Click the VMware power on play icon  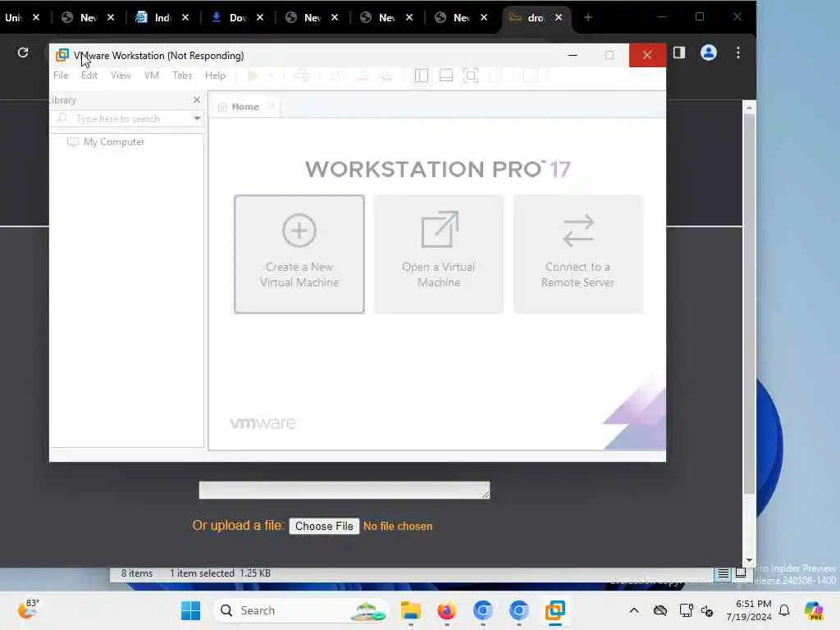point(253,75)
